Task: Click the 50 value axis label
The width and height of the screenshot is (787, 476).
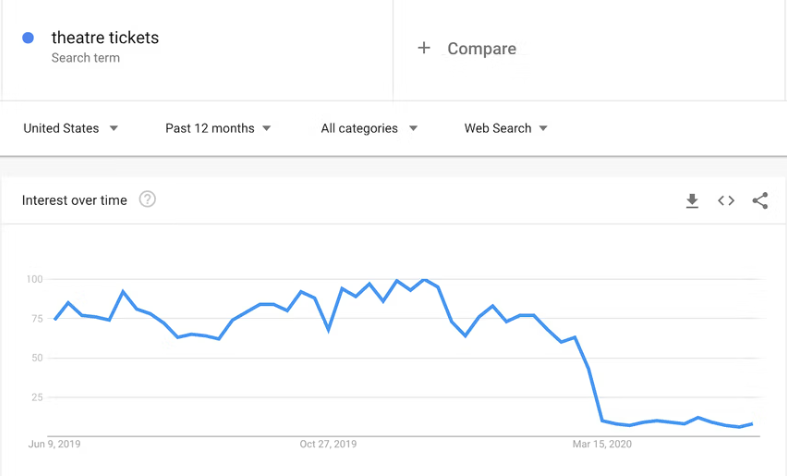Action: 39,358
